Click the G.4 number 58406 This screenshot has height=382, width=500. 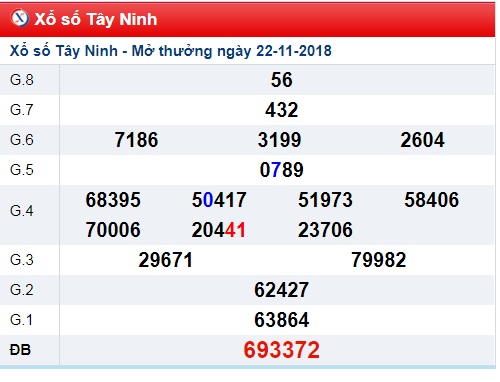[432, 200]
